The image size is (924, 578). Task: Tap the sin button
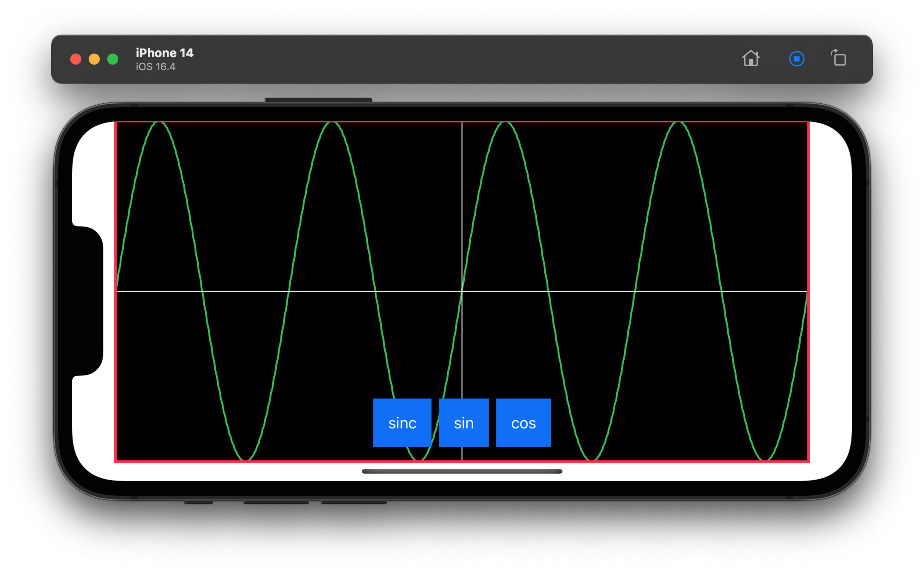[463, 423]
